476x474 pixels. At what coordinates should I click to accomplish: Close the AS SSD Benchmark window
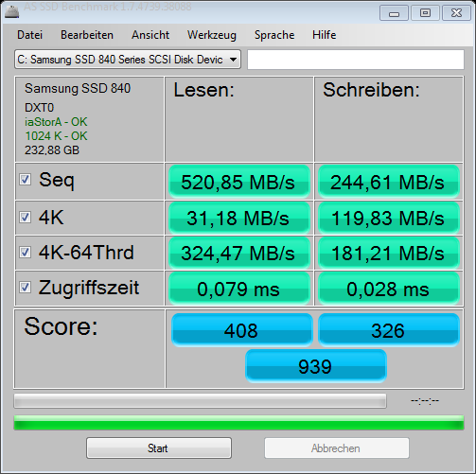tap(456, 13)
